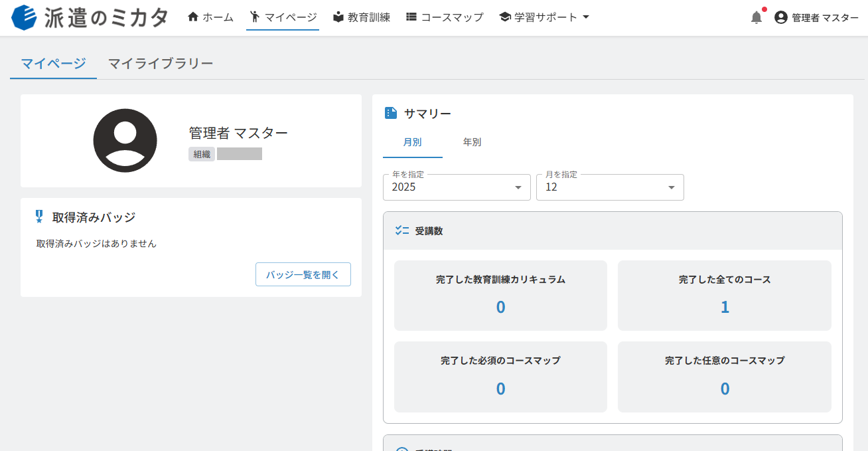Click the 派遣のミカタ logo
The image size is (868, 451).
[90, 17]
